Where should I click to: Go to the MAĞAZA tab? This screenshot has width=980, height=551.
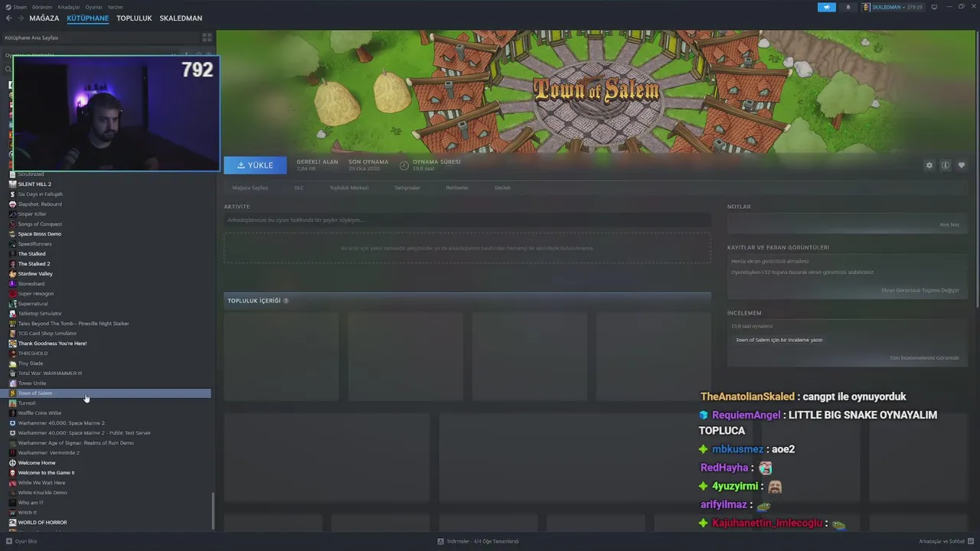(x=44, y=18)
